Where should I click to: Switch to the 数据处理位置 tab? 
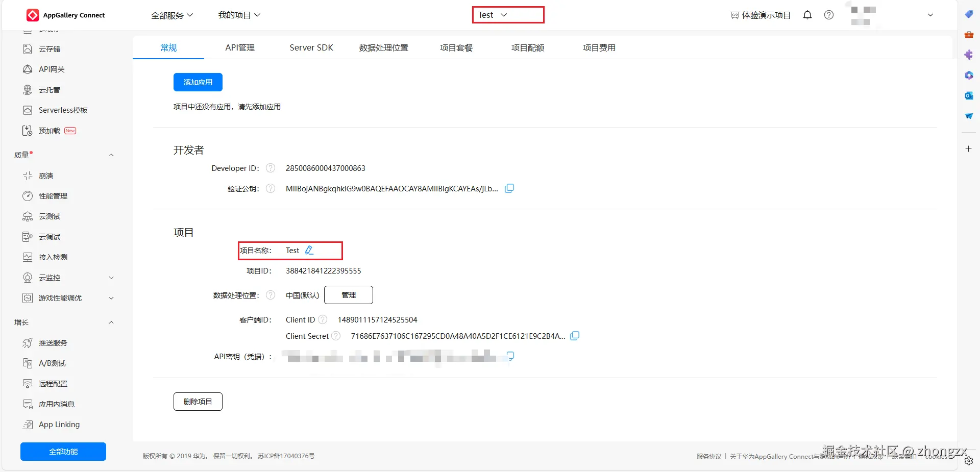(x=384, y=47)
